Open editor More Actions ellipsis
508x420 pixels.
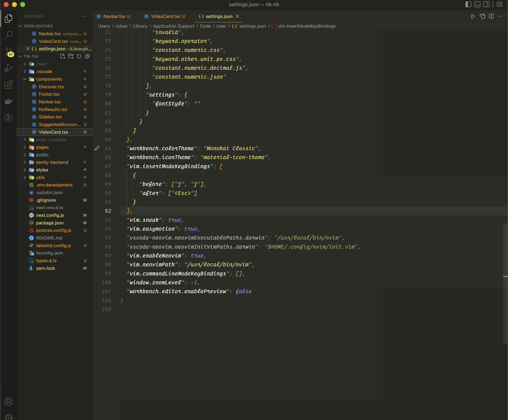point(500,17)
